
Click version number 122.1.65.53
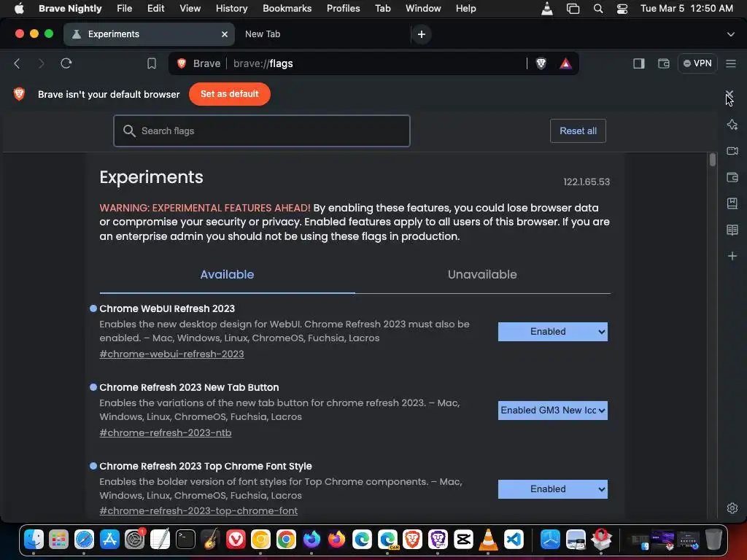click(x=587, y=182)
